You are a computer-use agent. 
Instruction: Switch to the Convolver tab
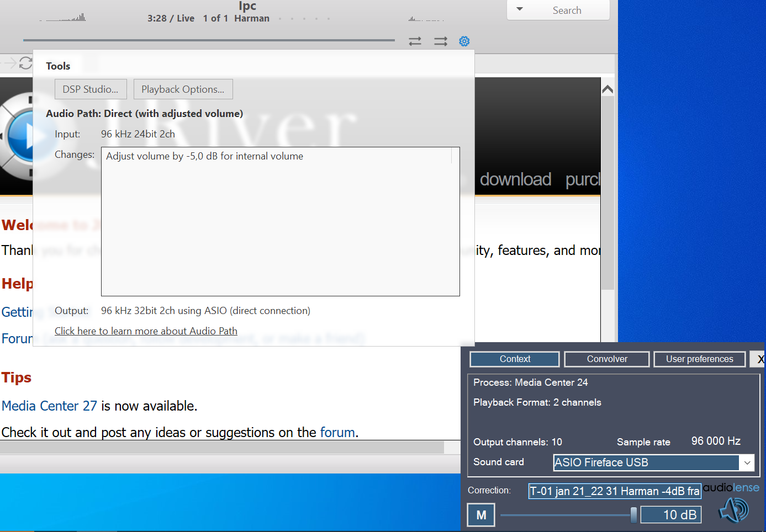(x=607, y=359)
